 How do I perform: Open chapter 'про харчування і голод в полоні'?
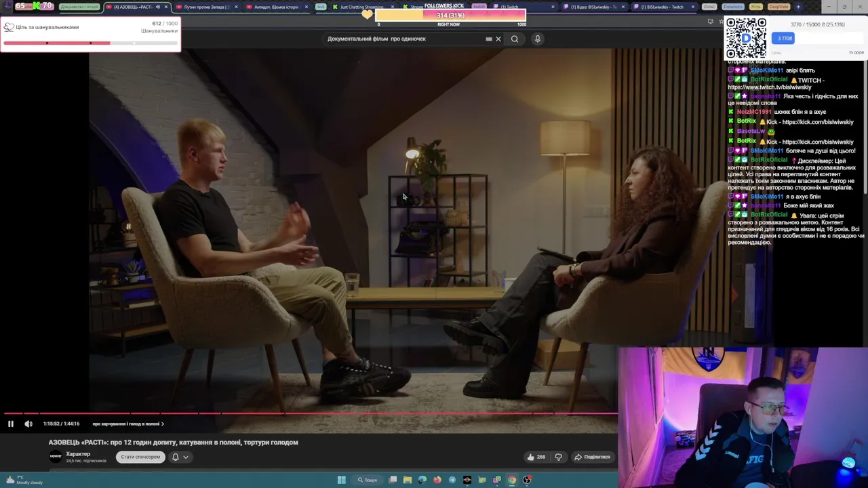click(128, 424)
